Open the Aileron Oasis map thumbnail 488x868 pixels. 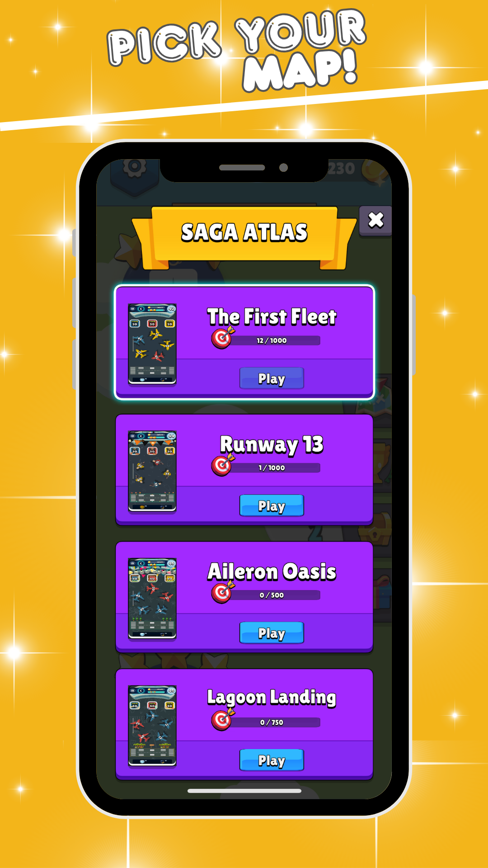click(152, 599)
